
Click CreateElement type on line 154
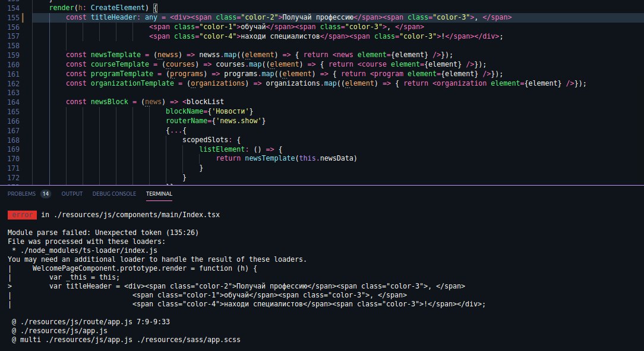tap(118, 7)
